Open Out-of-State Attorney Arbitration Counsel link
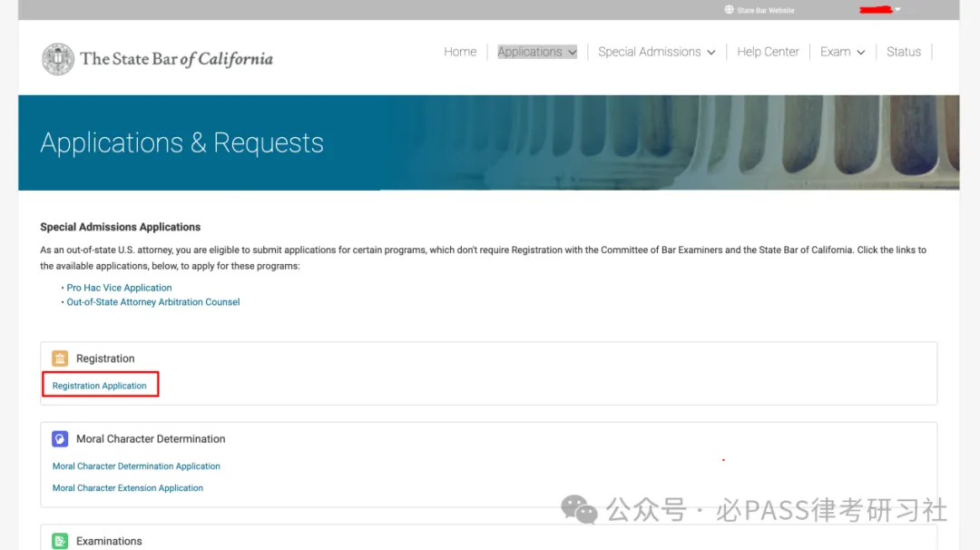 coord(153,302)
